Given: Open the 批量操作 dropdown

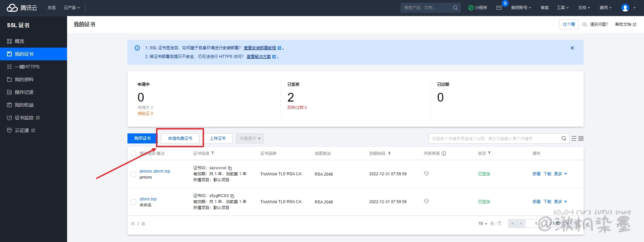Looking at the screenshot, I should coord(250,138).
